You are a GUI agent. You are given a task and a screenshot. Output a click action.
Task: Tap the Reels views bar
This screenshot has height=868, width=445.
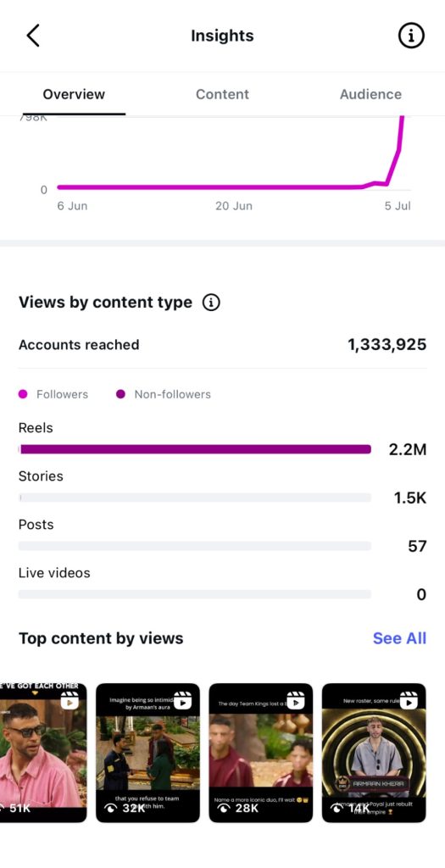point(195,449)
